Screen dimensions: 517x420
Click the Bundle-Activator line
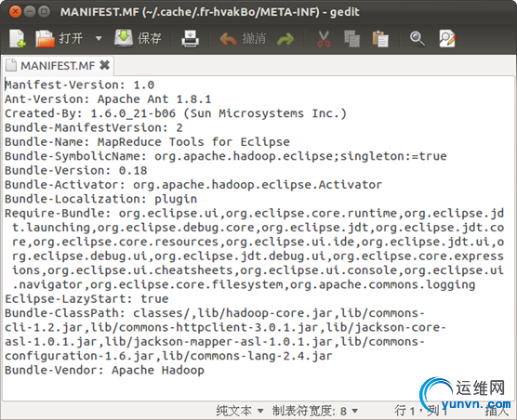click(x=193, y=185)
